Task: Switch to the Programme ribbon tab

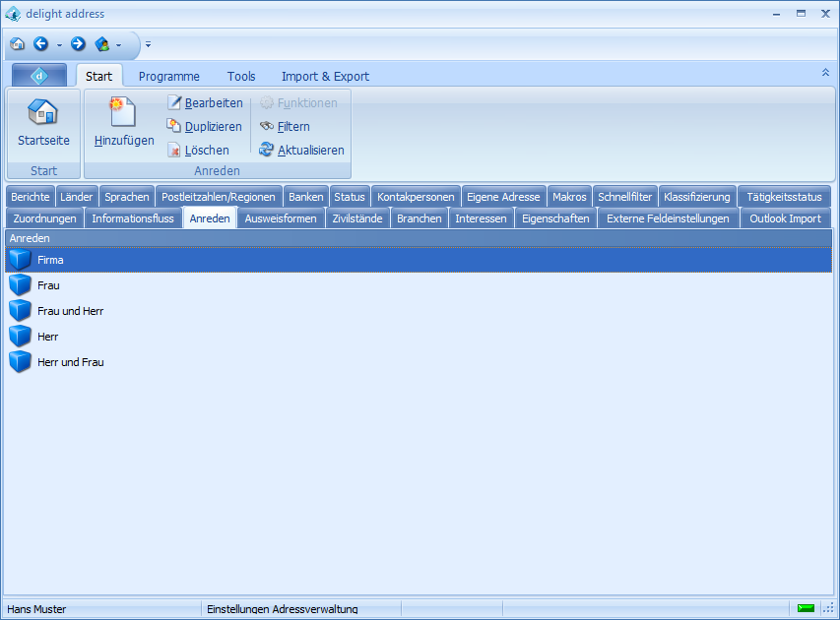Action: tap(168, 77)
